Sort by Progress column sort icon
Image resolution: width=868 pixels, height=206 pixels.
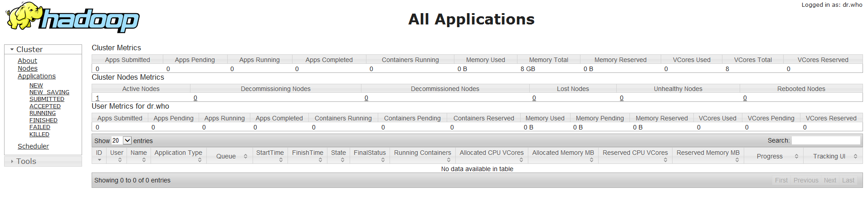click(796, 156)
